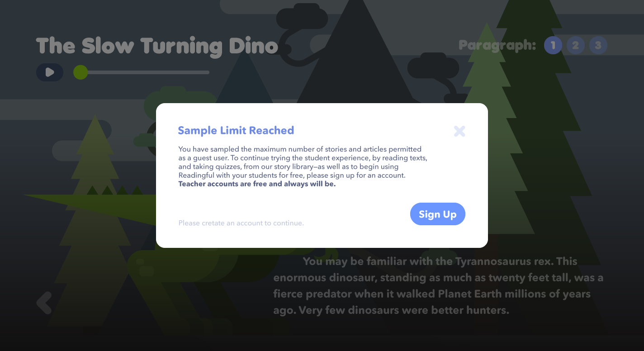The height and width of the screenshot is (351, 644).
Task: Go to paragraph 1
Action: point(553,45)
